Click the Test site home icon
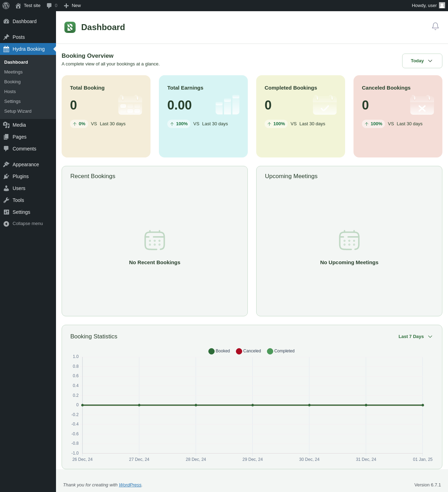This screenshot has height=492, width=448. (x=18, y=6)
